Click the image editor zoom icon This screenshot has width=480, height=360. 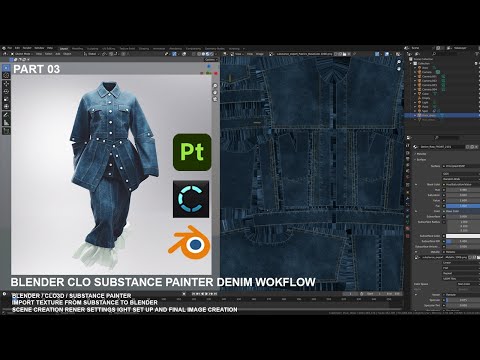[399, 62]
